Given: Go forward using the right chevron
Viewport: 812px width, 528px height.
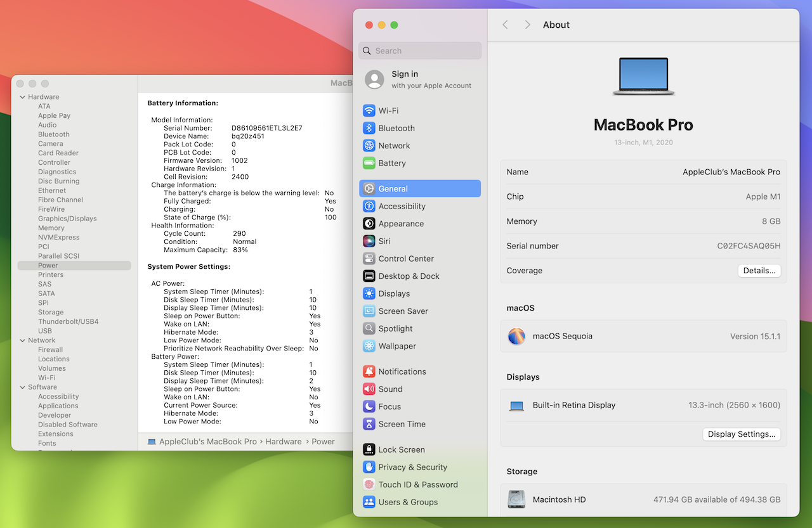Looking at the screenshot, I should click(x=527, y=25).
